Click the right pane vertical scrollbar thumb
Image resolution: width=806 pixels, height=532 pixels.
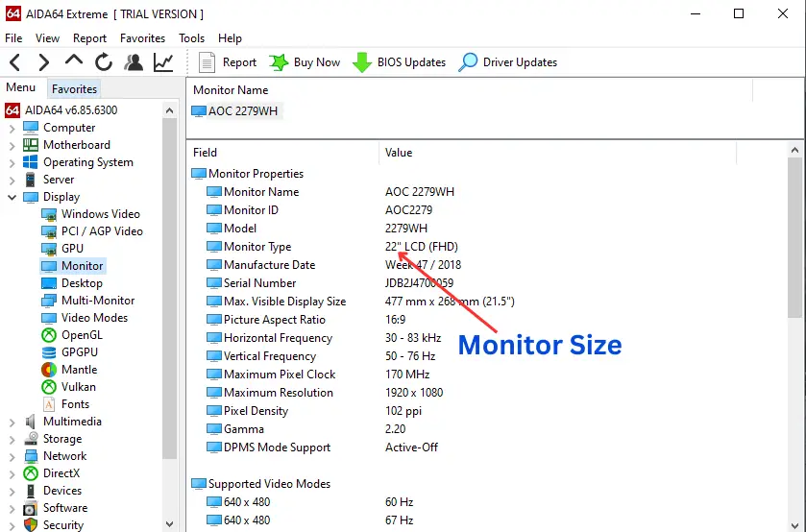[794, 237]
